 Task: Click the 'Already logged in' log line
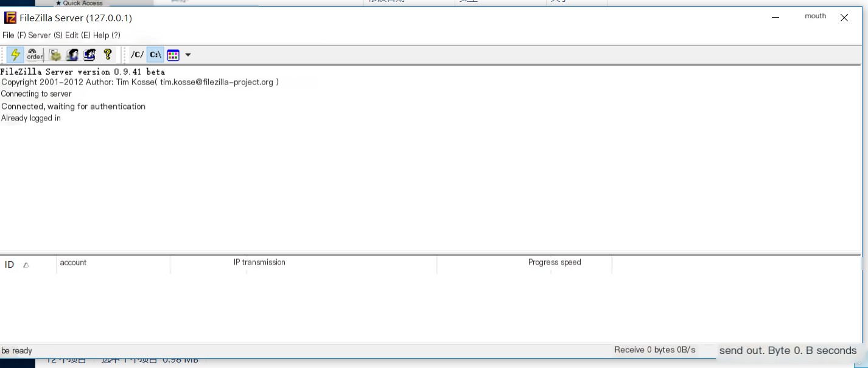click(31, 119)
